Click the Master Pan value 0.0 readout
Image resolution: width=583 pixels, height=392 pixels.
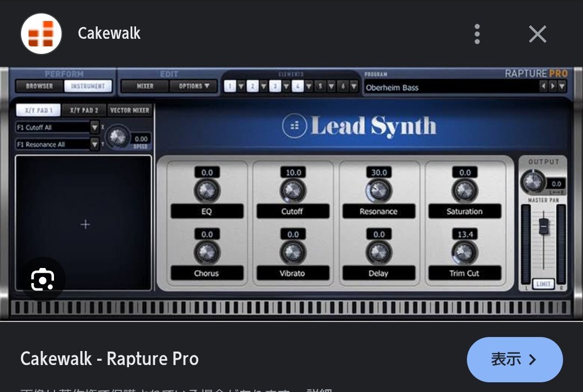pyautogui.click(x=556, y=183)
